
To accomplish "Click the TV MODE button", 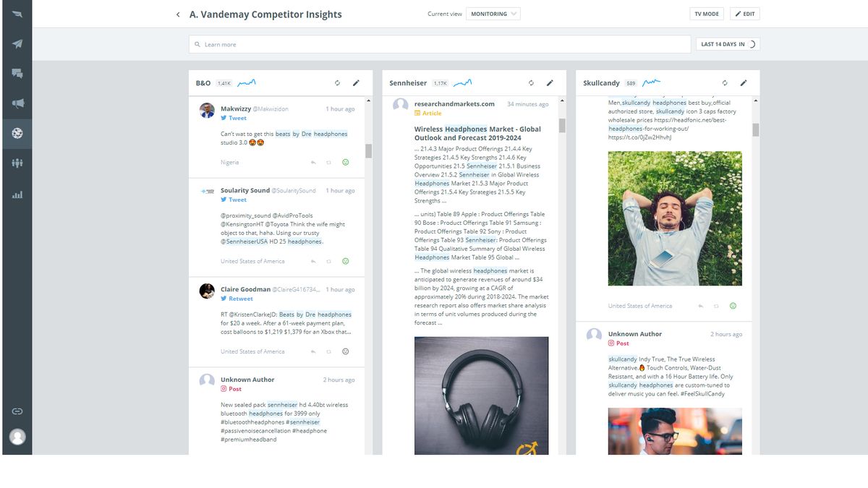I will coord(707,14).
